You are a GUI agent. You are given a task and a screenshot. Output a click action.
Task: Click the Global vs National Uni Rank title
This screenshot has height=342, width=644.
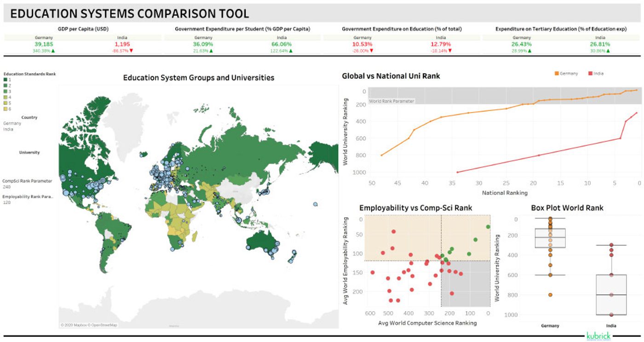pyautogui.click(x=391, y=76)
